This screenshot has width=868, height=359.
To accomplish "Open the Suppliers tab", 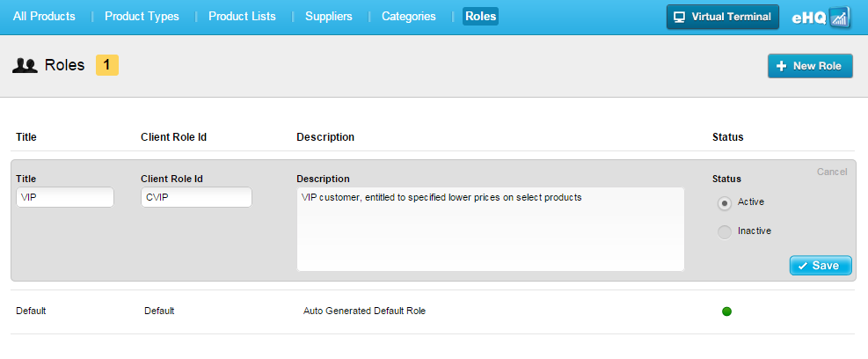I will click(x=328, y=17).
